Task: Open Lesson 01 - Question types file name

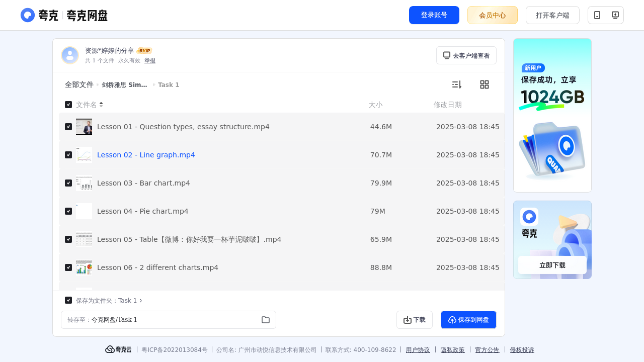Action: click(183, 127)
